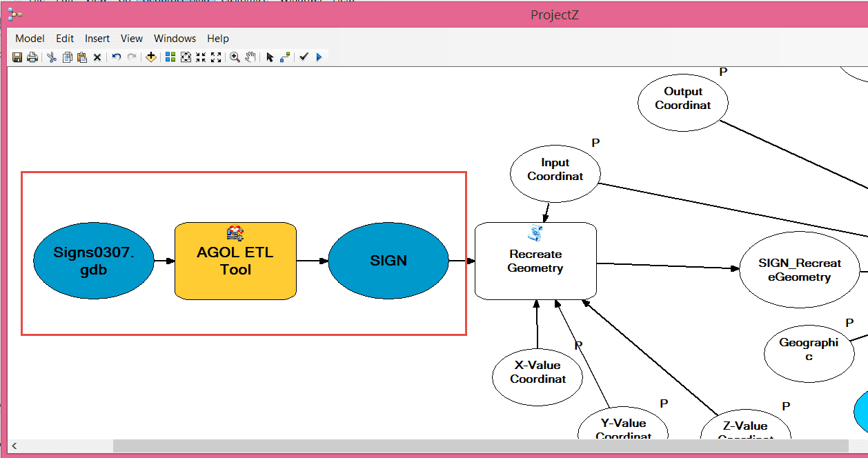
Task: Delete the selected element using the X icon
Action: (97, 57)
